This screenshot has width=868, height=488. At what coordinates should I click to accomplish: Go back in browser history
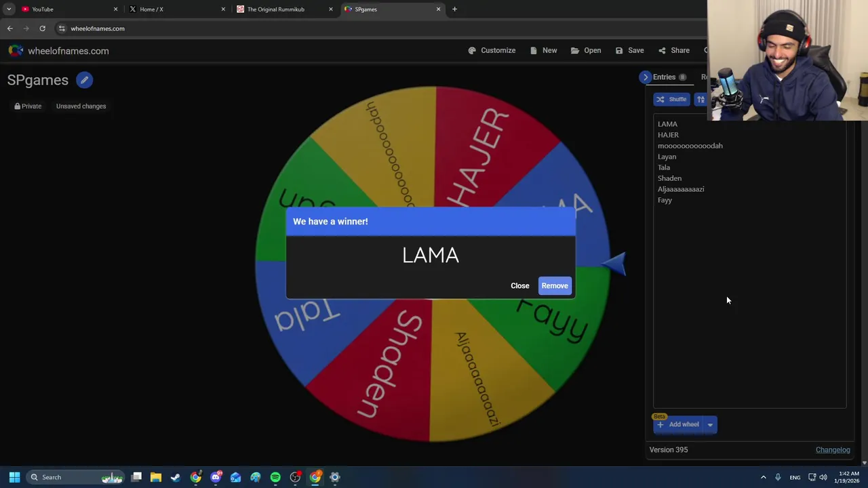(x=10, y=28)
